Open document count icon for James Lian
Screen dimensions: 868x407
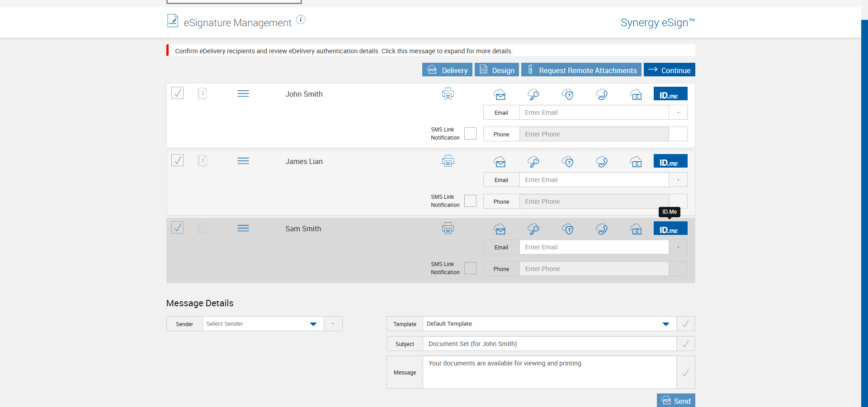[x=202, y=161]
